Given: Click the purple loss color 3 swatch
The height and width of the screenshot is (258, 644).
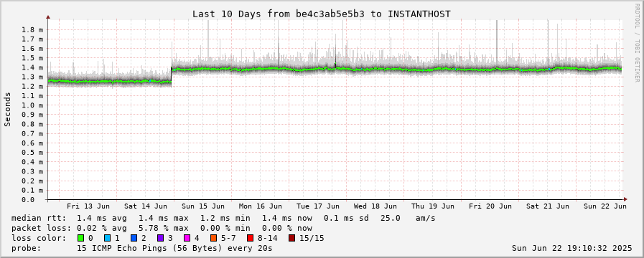Looking at the screenshot, I should tap(160, 238).
